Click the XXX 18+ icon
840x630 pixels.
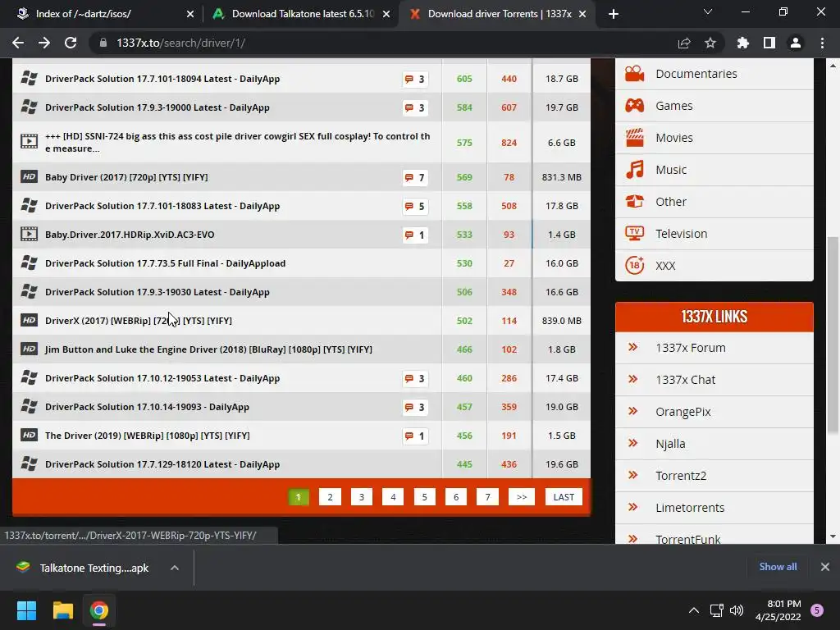[635, 265]
